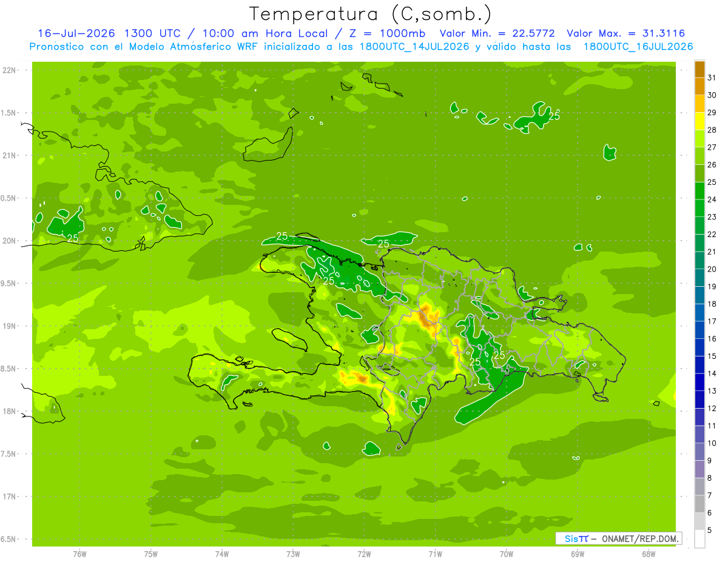Image resolution: width=728 pixels, height=562 pixels.
Task: Click colorbar label "26"
Action: click(x=712, y=165)
